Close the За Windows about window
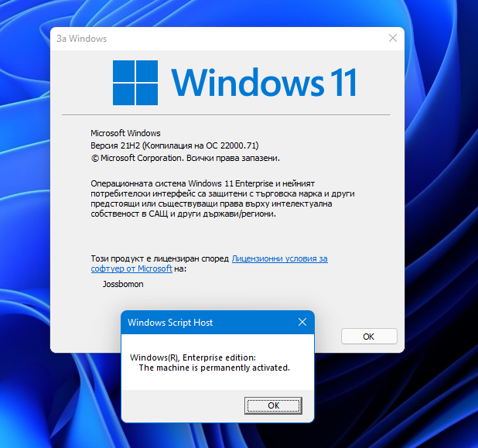 pos(393,38)
